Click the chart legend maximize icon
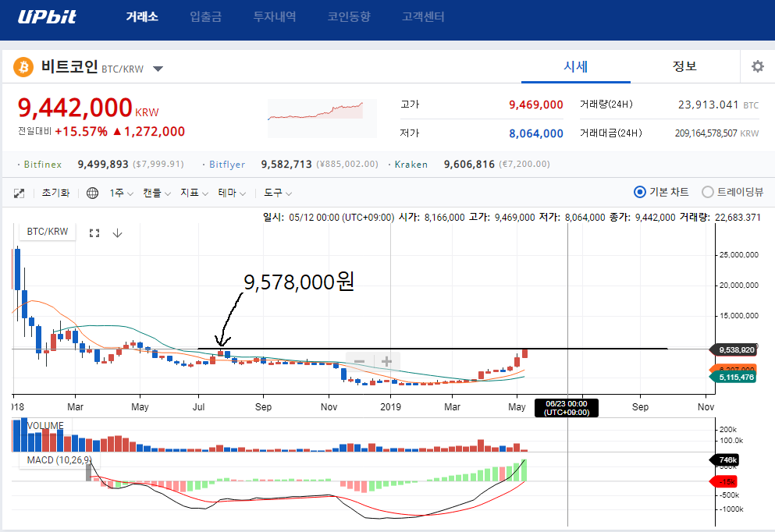This screenshot has width=775, height=532. tap(94, 233)
